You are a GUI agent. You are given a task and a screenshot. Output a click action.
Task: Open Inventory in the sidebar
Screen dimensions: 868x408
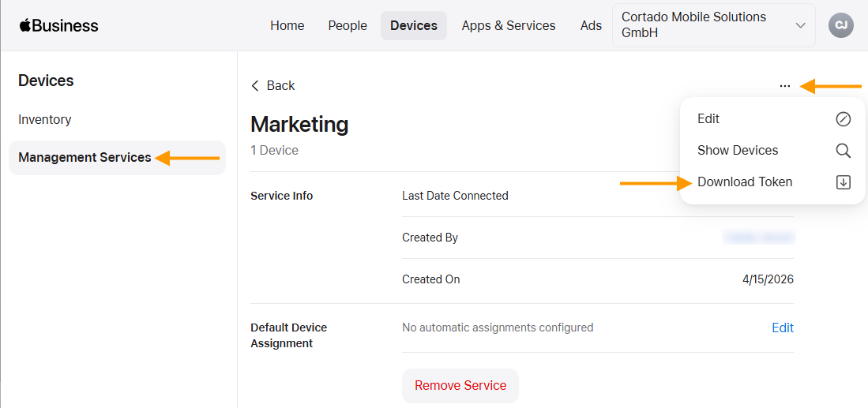coord(45,119)
